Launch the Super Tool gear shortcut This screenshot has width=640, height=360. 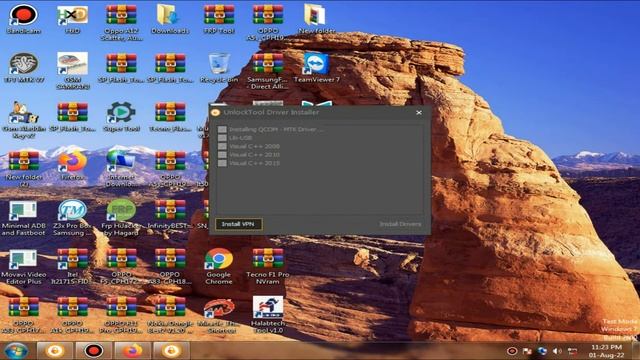121,117
